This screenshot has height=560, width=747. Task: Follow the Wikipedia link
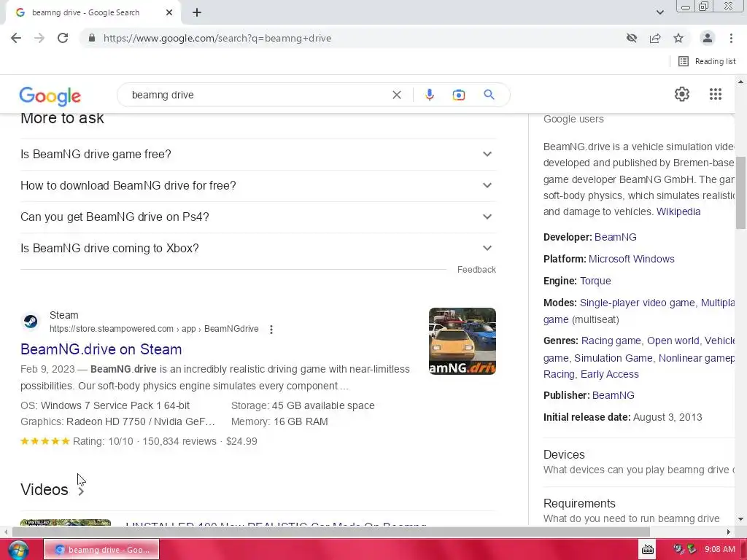(678, 211)
